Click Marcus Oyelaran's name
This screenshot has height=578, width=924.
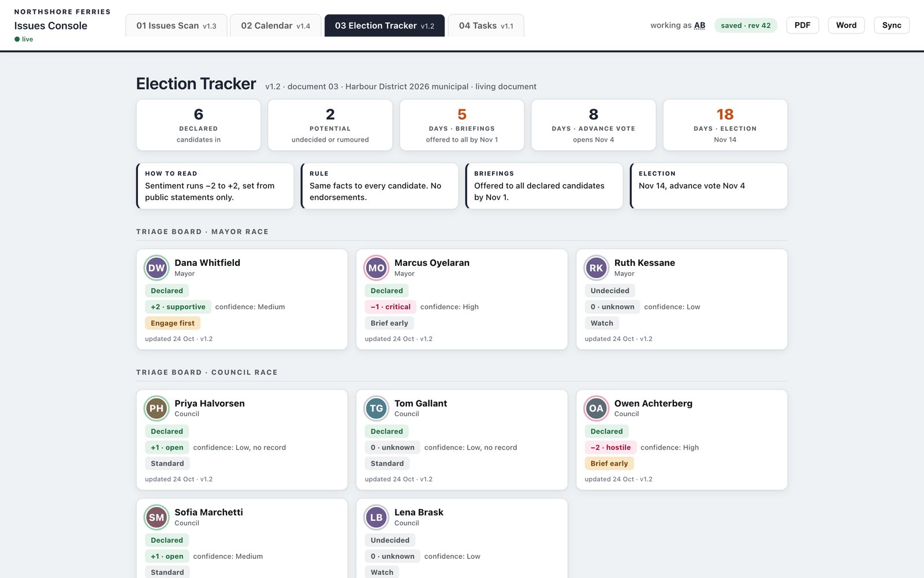pos(432,262)
